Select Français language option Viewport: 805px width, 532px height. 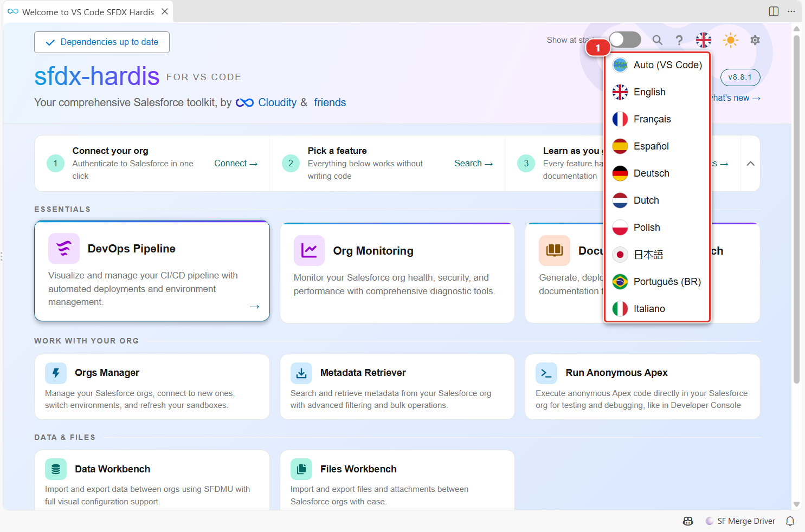click(x=657, y=119)
